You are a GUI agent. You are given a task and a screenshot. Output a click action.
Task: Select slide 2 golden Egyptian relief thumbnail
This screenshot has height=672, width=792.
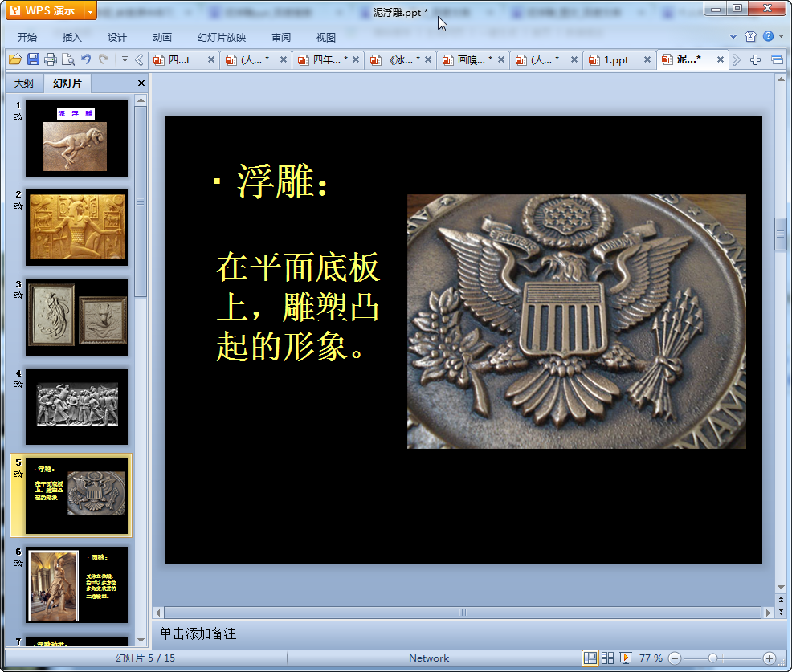point(77,228)
